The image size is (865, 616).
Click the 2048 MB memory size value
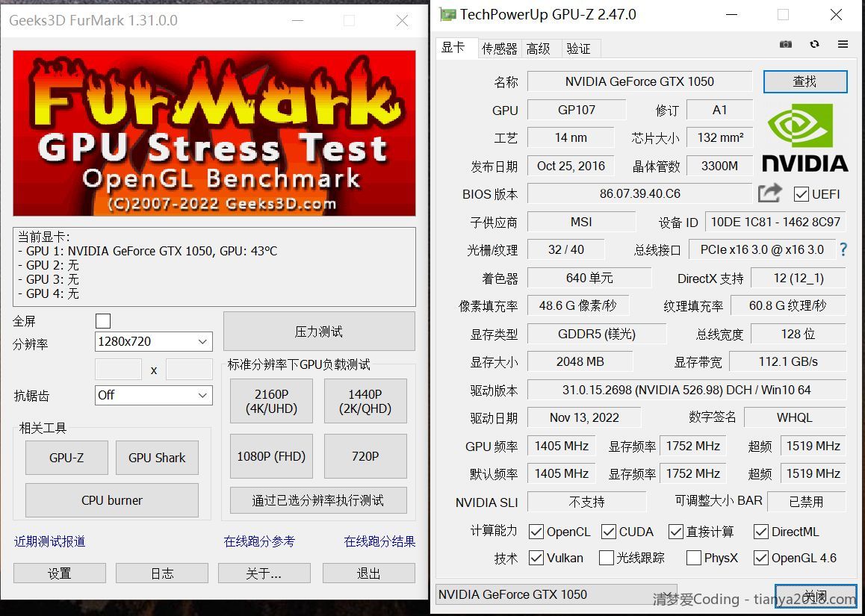coord(580,362)
